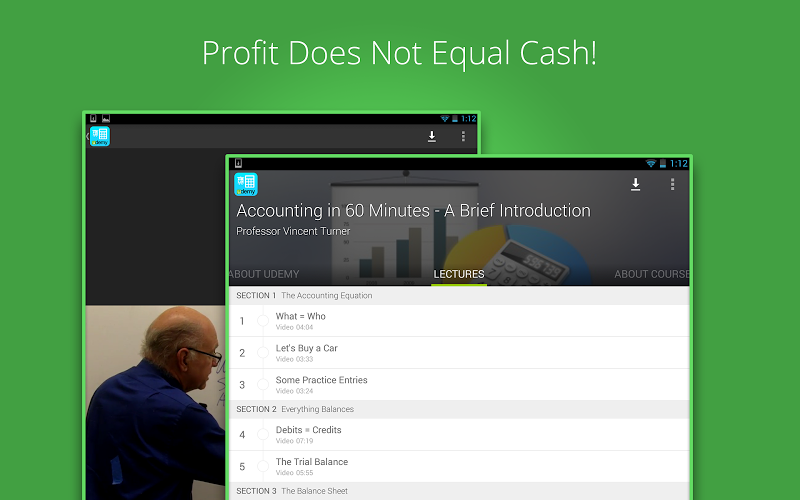800x500 pixels.
Task: Open overflow menu in back window toolbar
Action: tap(463, 136)
